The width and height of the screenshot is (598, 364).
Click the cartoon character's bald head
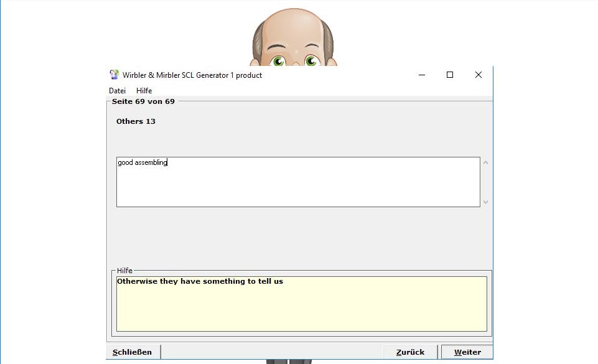[294, 28]
